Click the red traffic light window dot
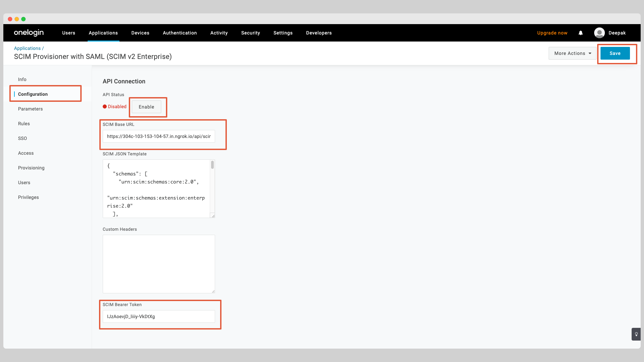The height and width of the screenshot is (362, 644). click(x=10, y=19)
